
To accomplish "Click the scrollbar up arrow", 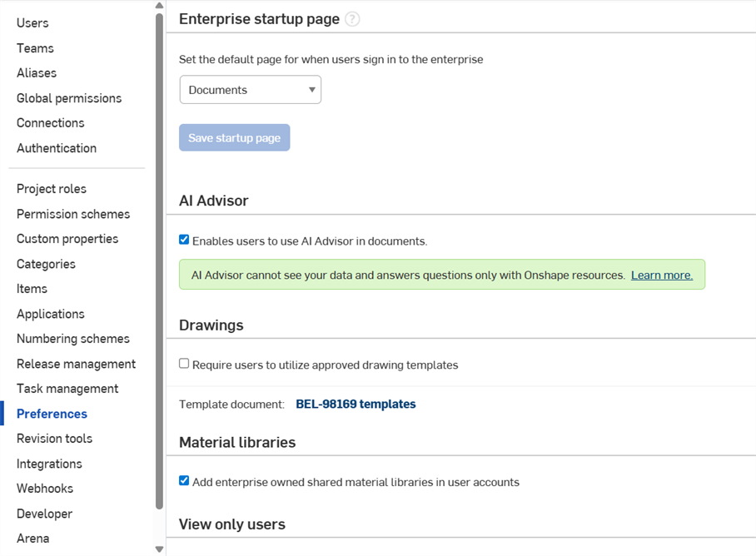I will 158,6.
